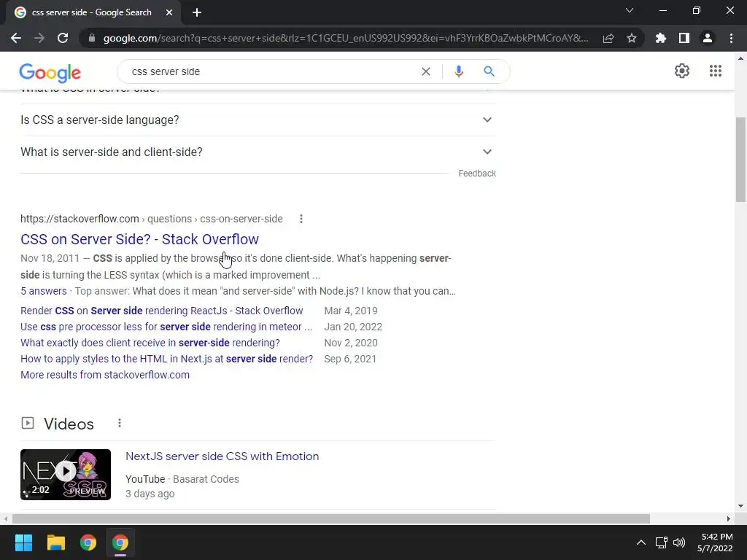Toggle the Chrome side panel icon
The height and width of the screenshot is (560, 747).
coord(684,38)
